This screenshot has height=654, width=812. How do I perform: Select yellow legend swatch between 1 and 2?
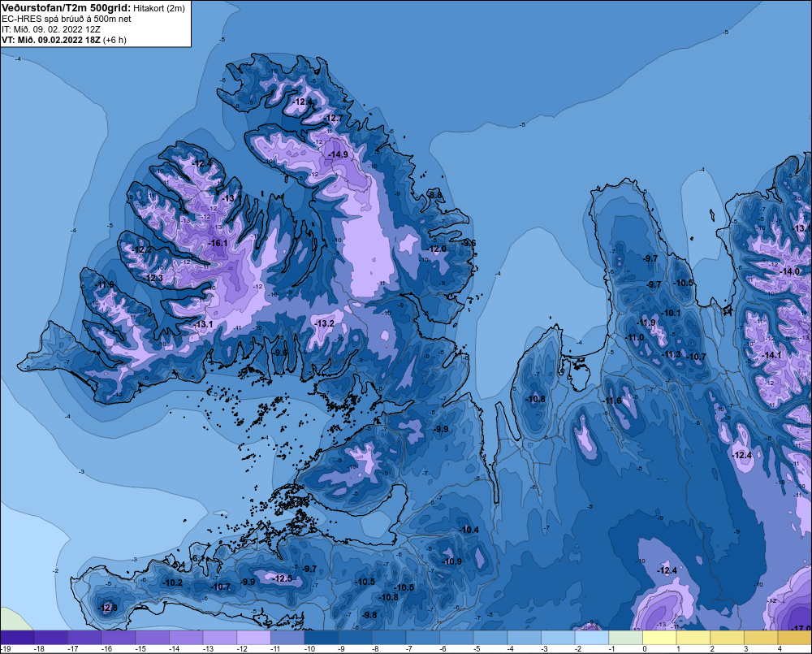(x=693, y=638)
